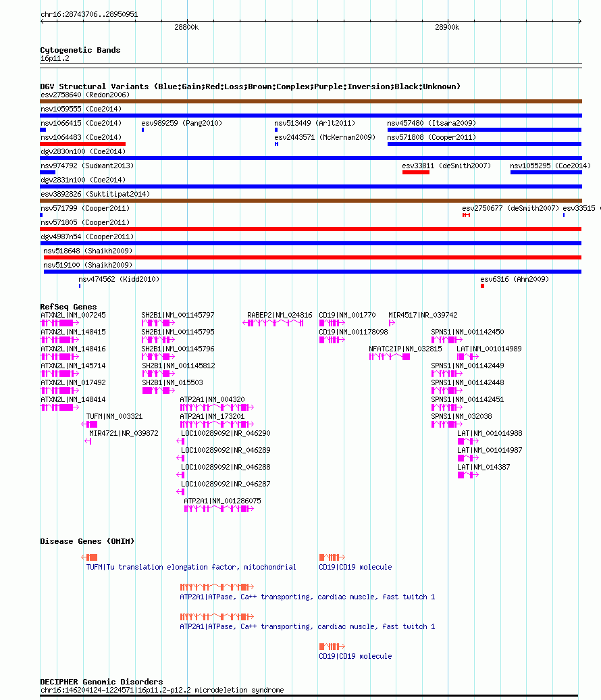Image resolution: width=601 pixels, height=700 pixels.
Task: Select the SPNS1|NM_001142450 label
Action: pos(467,332)
